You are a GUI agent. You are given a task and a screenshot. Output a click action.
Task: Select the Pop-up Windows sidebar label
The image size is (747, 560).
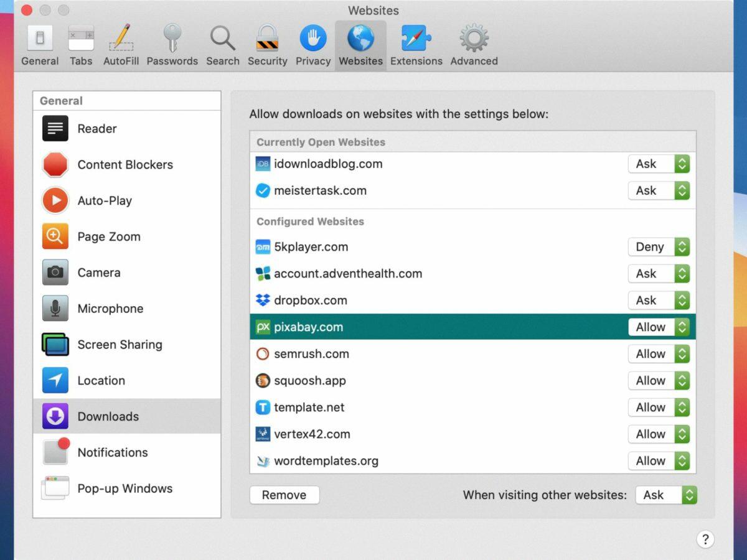click(125, 488)
